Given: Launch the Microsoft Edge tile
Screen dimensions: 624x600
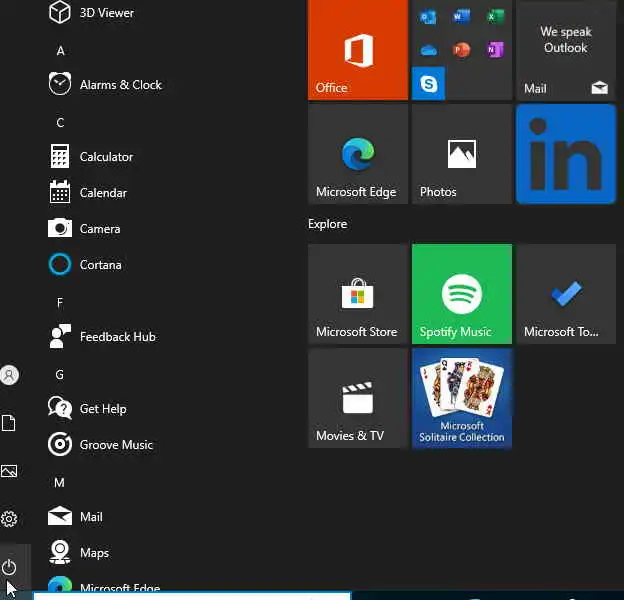Looking at the screenshot, I should [358, 154].
